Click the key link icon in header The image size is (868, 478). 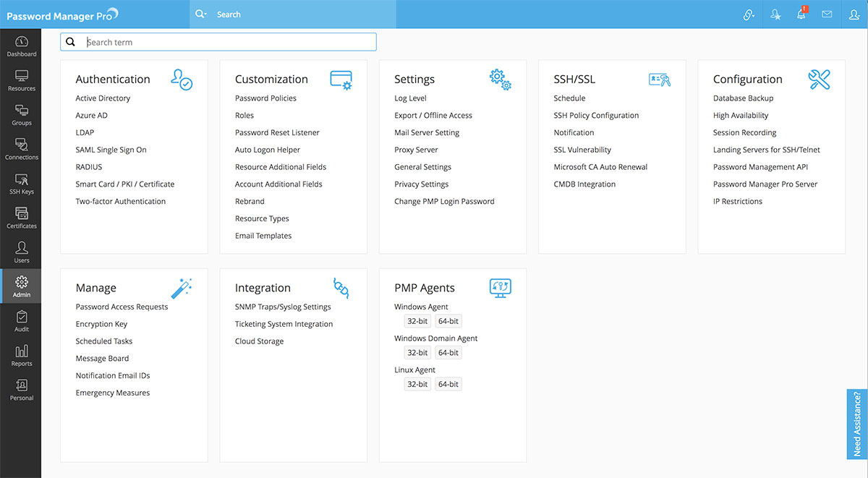click(x=749, y=14)
